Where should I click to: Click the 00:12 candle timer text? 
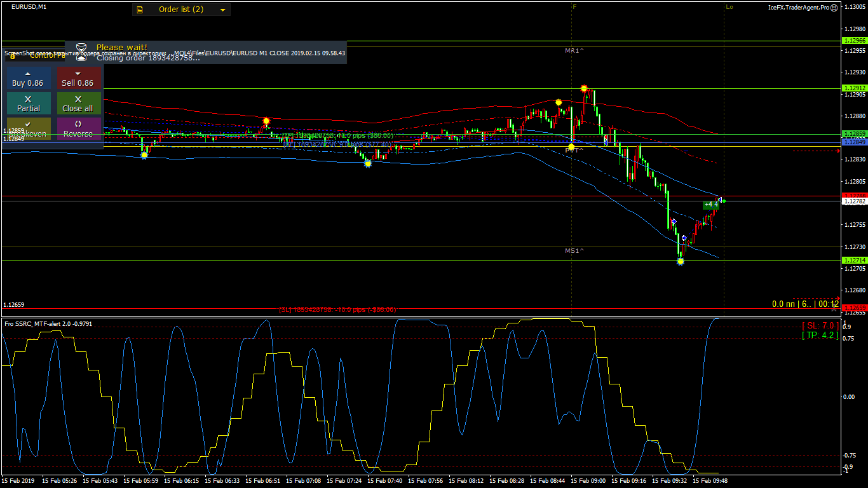(829, 304)
